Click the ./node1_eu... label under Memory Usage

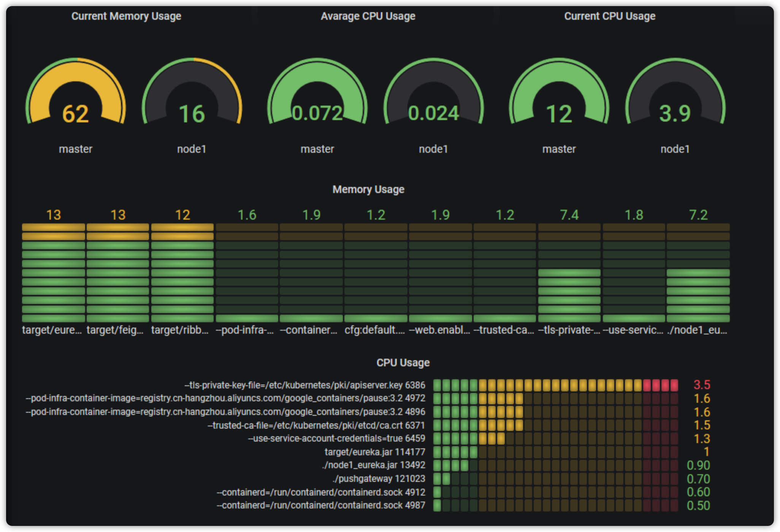pyautogui.click(x=697, y=330)
